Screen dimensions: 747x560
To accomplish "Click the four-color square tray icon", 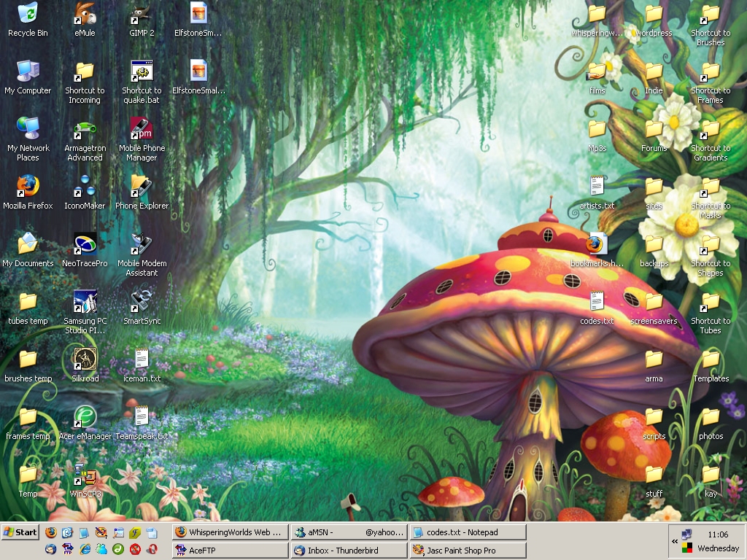I will pos(686,548).
